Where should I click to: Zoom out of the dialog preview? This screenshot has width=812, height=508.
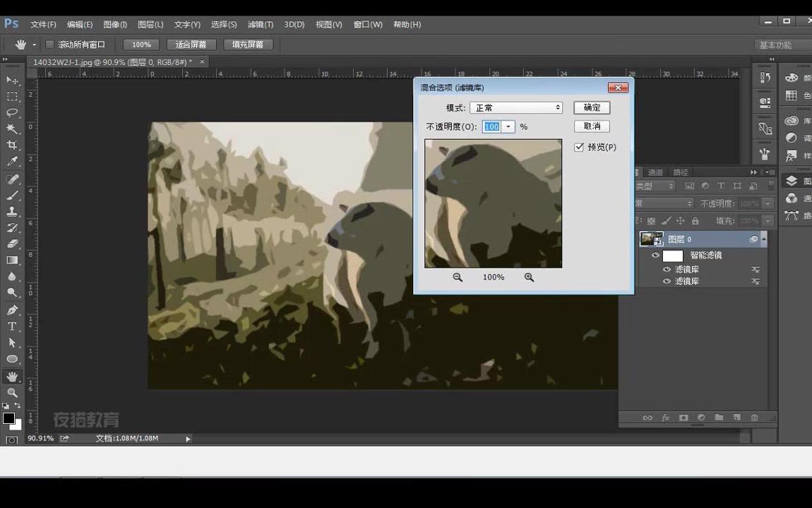(x=458, y=278)
